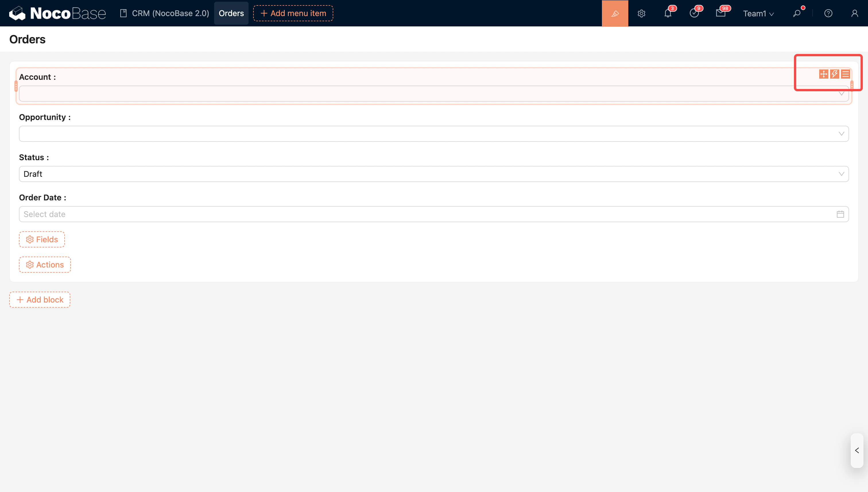Click the drag-move icon on Account field
Viewport: 868px width, 492px height.
point(824,74)
